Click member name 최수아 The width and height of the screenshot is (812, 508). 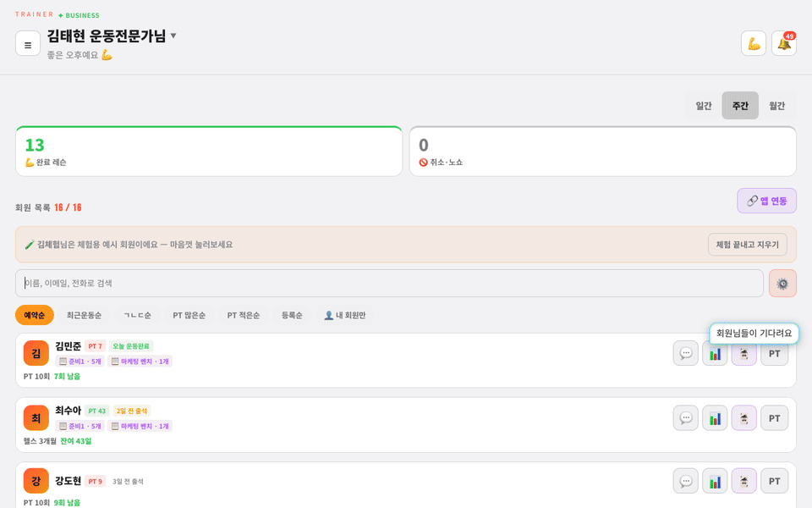coord(68,411)
